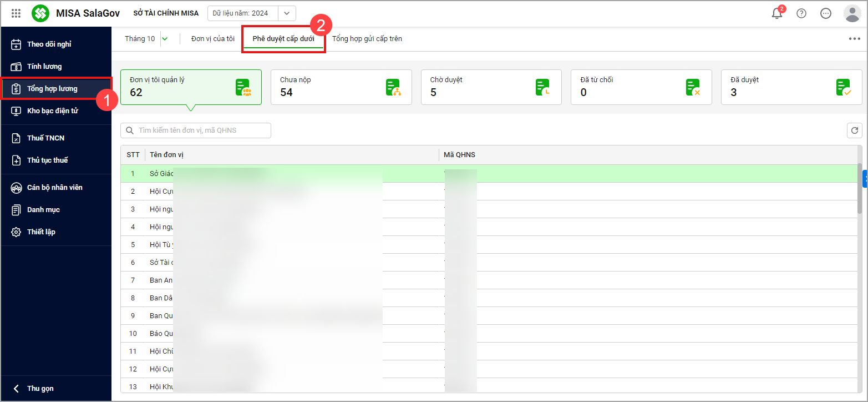Select the Chưa nộp filter card
Screen dimensions: 868x402
(341, 87)
